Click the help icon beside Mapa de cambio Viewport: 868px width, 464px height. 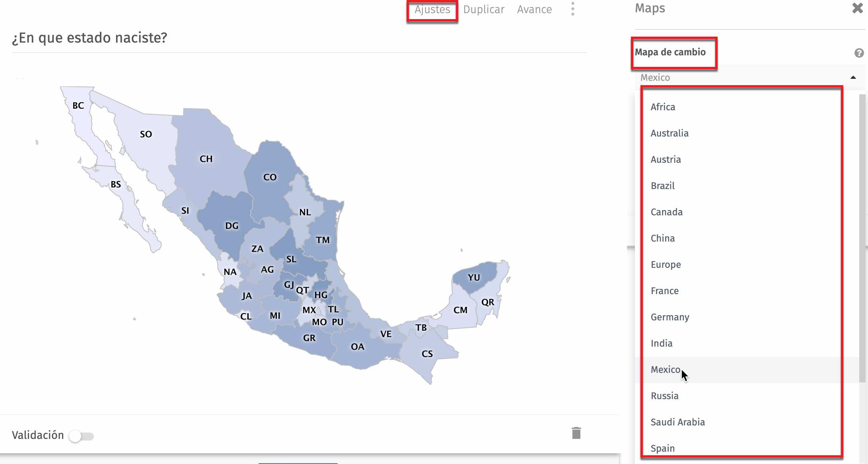859,52
